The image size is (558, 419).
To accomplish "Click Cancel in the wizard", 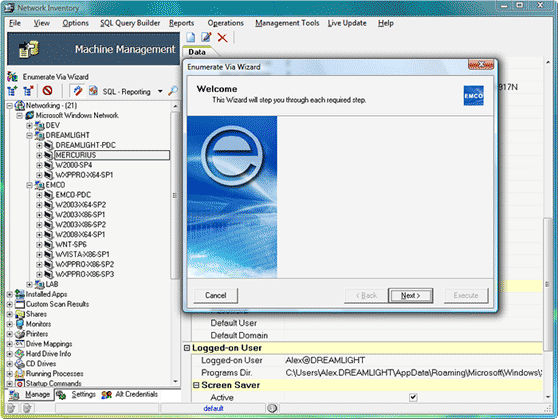I will 216,295.
